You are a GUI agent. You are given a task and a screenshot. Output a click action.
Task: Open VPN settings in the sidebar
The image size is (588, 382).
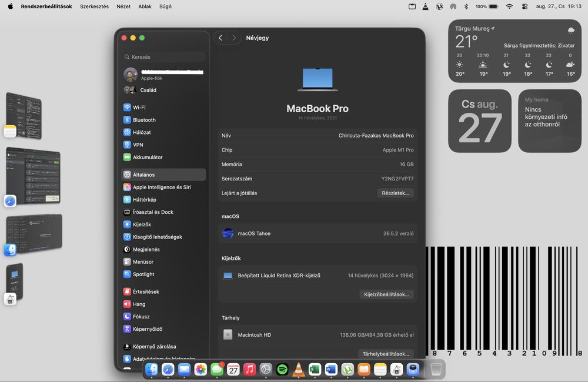tap(163, 145)
